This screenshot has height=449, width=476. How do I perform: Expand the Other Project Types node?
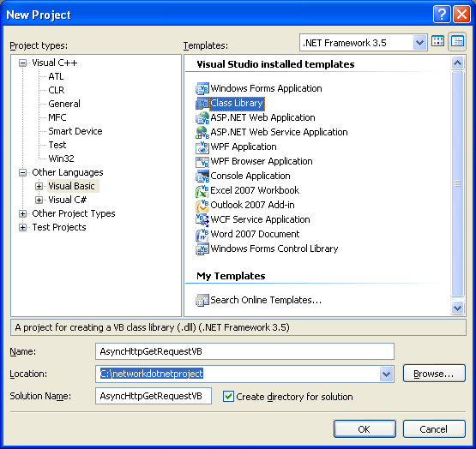[x=22, y=213]
